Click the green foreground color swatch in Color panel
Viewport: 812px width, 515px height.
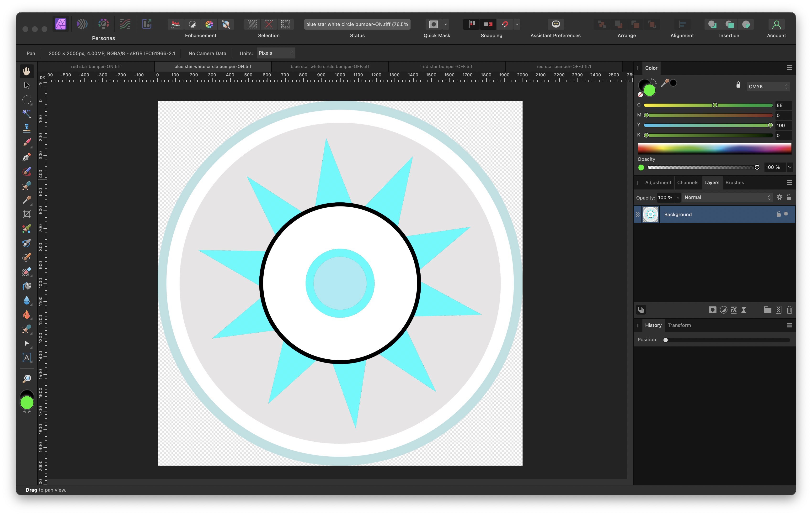point(649,90)
